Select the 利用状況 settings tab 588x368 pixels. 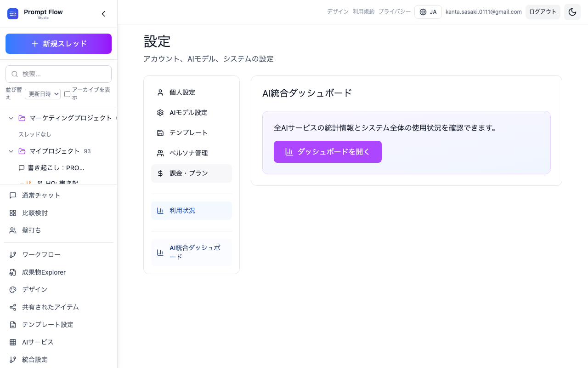point(192,211)
